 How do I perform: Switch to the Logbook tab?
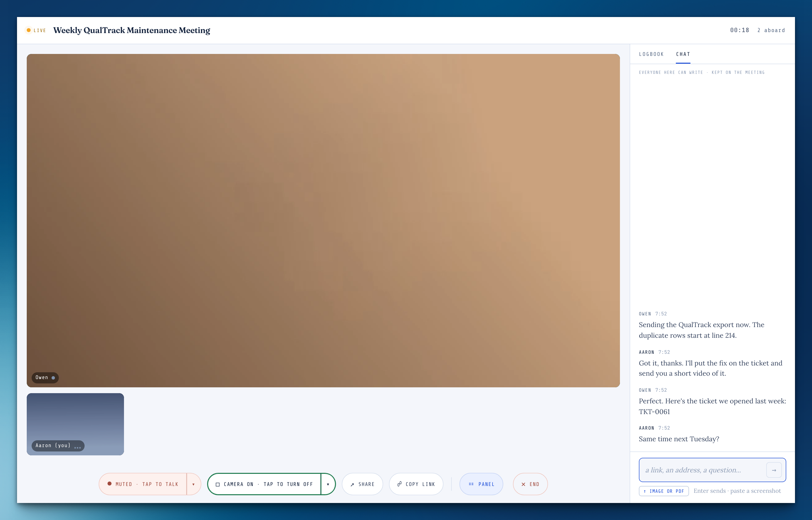pyautogui.click(x=651, y=54)
